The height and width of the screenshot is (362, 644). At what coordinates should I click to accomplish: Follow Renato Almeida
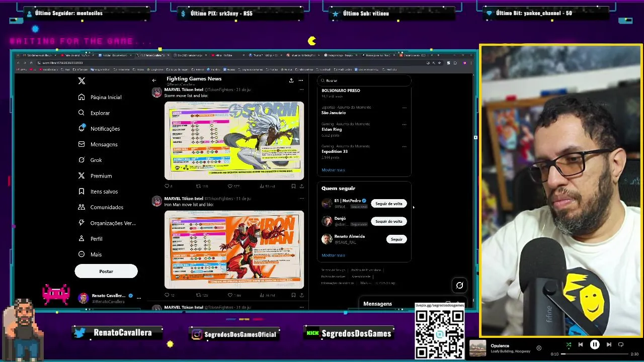tap(396, 239)
